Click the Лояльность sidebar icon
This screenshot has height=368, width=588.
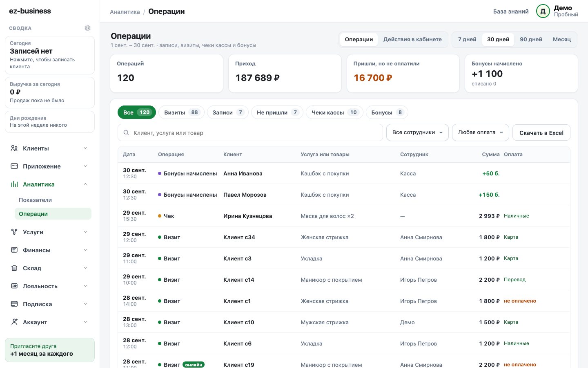pyautogui.click(x=14, y=286)
